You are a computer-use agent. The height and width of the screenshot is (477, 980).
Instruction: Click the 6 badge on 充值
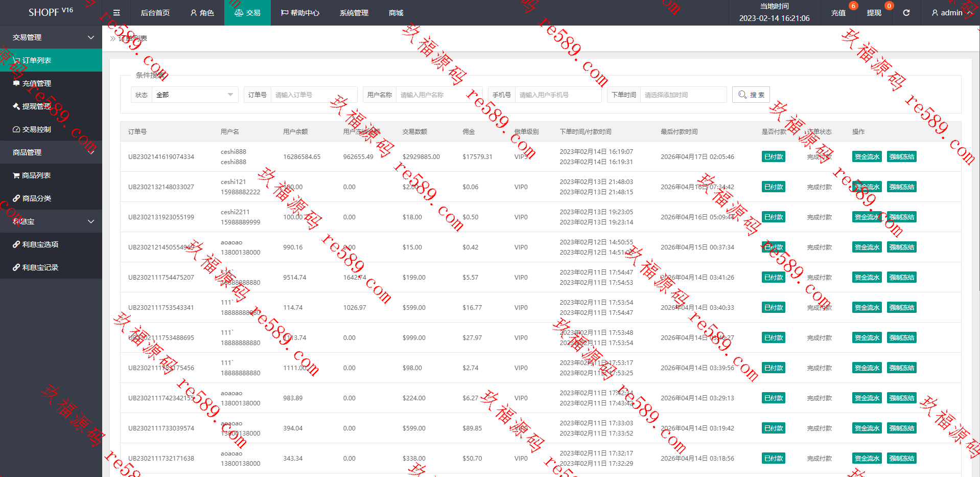pyautogui.click(x=853, y=6)
